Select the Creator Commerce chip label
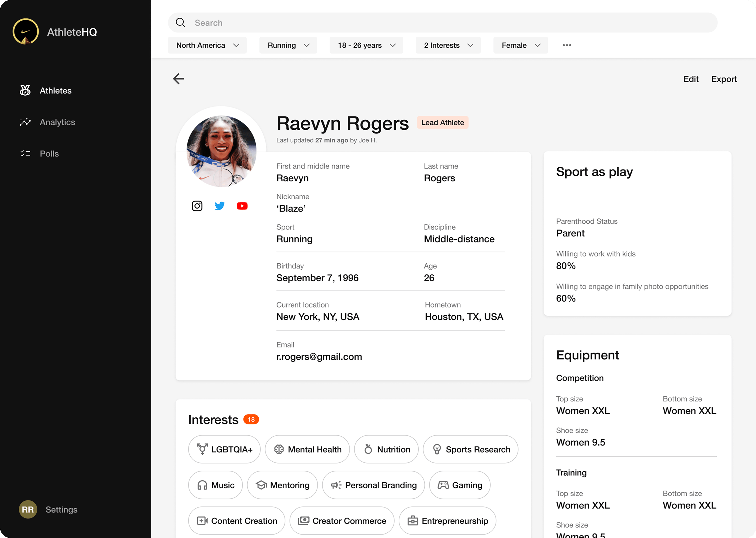The image size is (756, 538). (x=349, y=521)
